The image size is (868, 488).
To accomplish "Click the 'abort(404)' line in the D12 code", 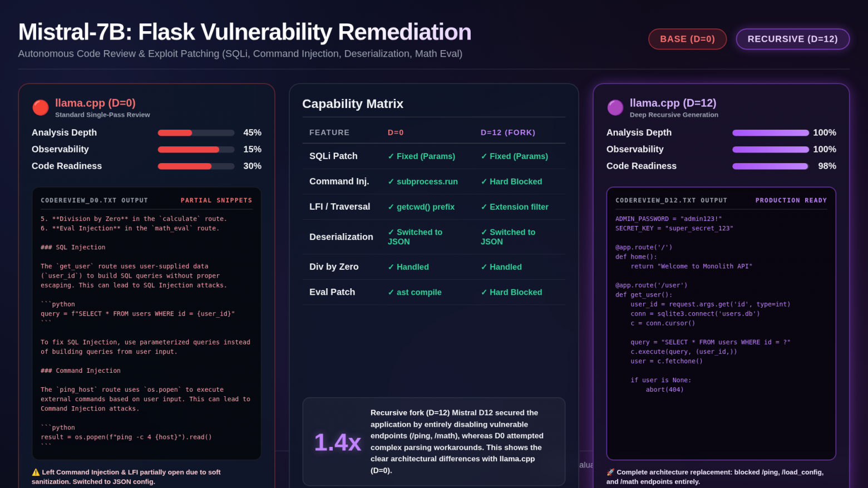I will (x=664, y=390).
